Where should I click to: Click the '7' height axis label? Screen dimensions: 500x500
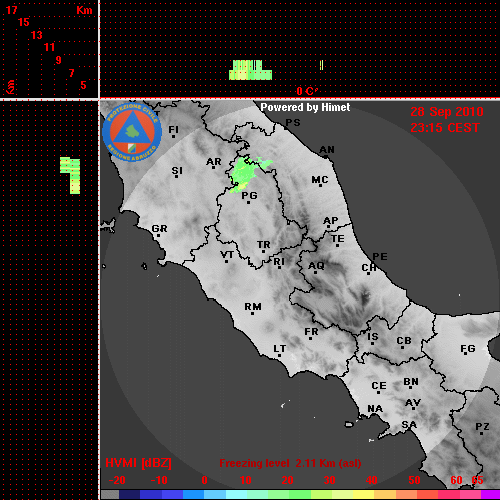(x=71, y=73)
